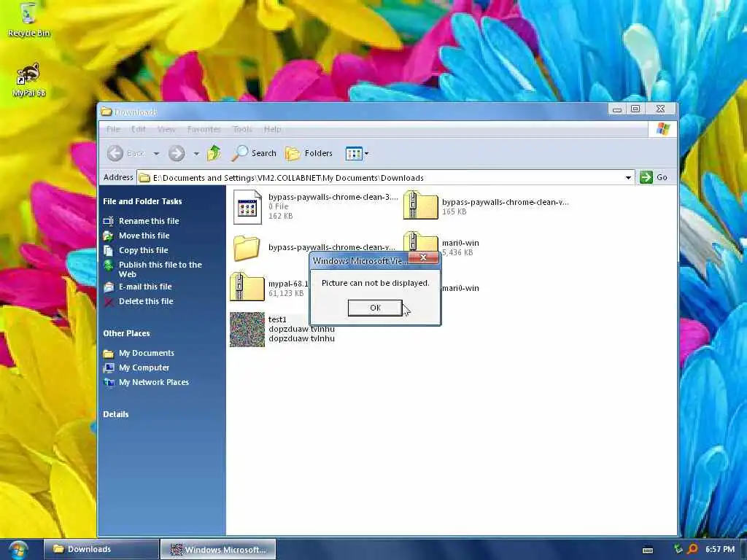Click the Copy this file icon
Image resolution: width=747 pixels, height=560 pixels.
tap(109, 251)
